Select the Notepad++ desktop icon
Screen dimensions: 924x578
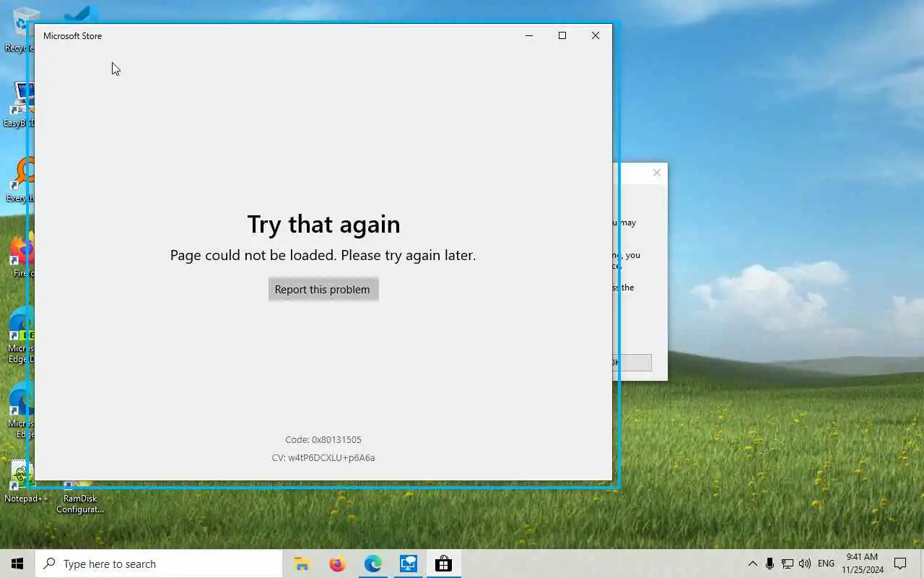click(22, 483)
